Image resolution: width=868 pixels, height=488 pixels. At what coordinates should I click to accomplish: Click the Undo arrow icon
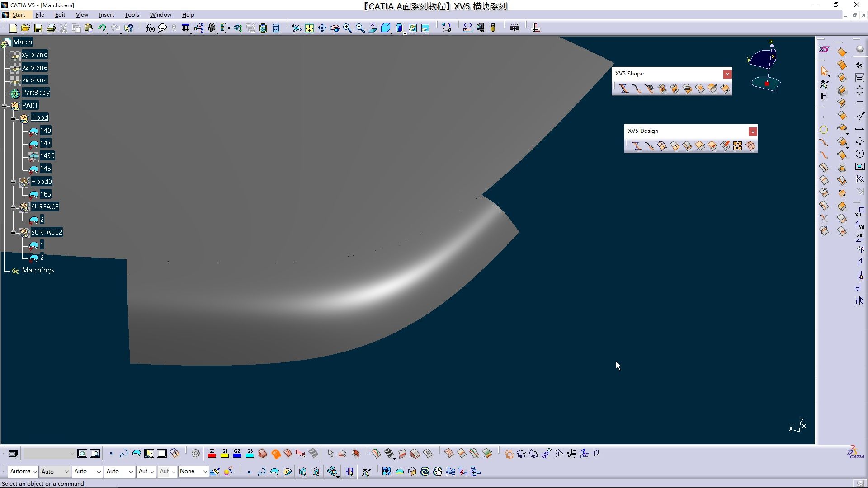tap(102, 28)
